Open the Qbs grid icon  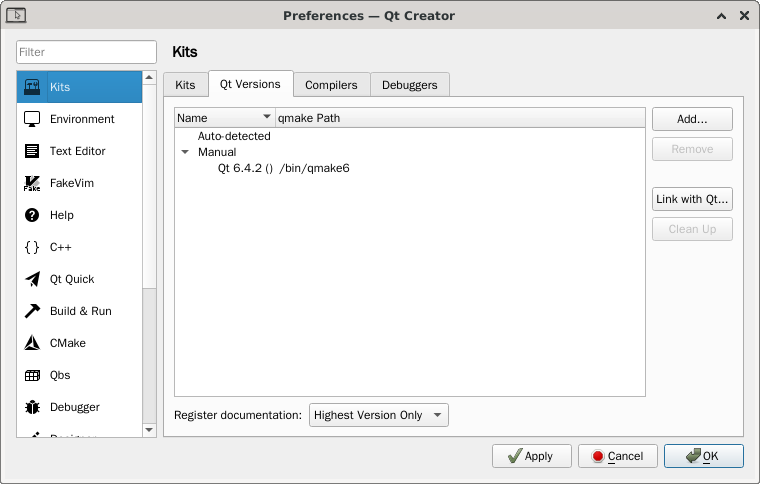coord(32,375)
